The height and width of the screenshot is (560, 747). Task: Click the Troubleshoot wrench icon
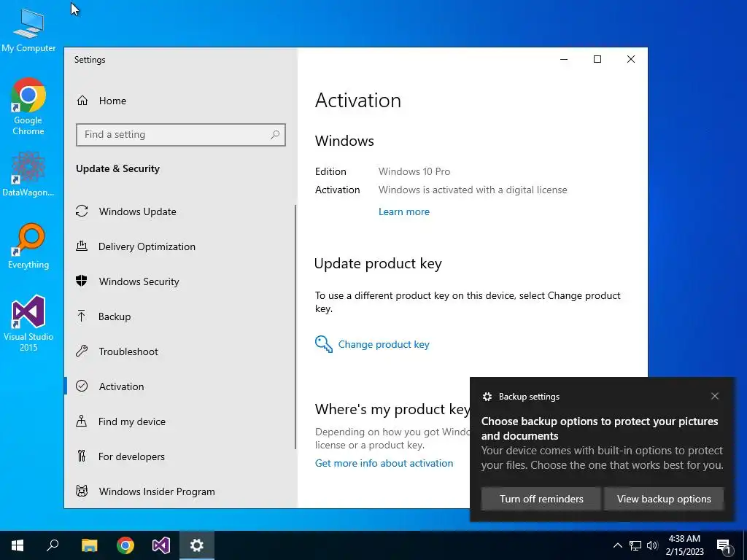click(82, 351)
